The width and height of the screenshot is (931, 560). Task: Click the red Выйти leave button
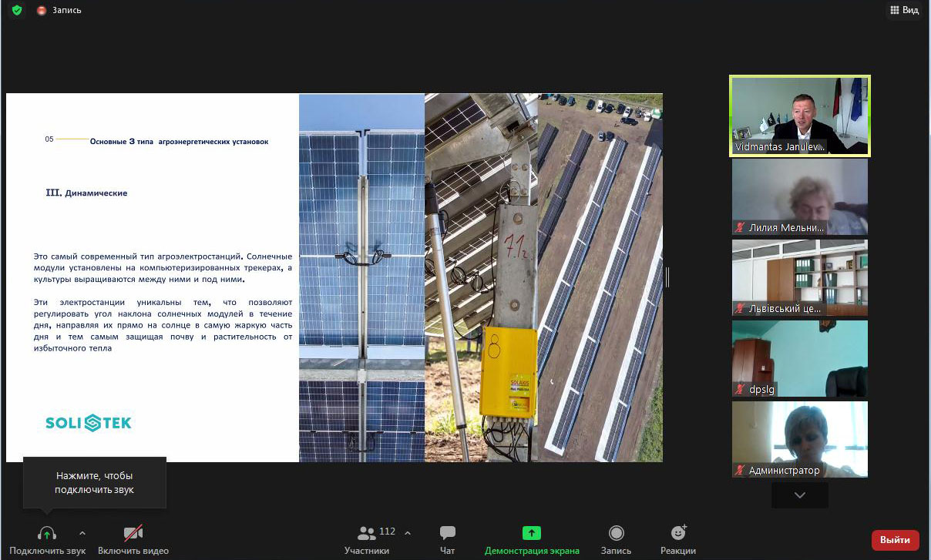[x=895, y=540]
